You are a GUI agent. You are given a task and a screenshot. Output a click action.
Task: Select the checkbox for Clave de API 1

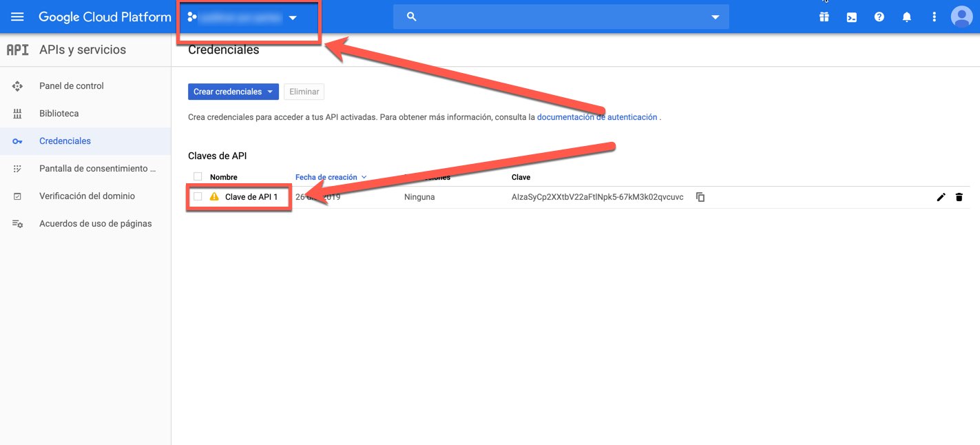(x=198, y=197)
